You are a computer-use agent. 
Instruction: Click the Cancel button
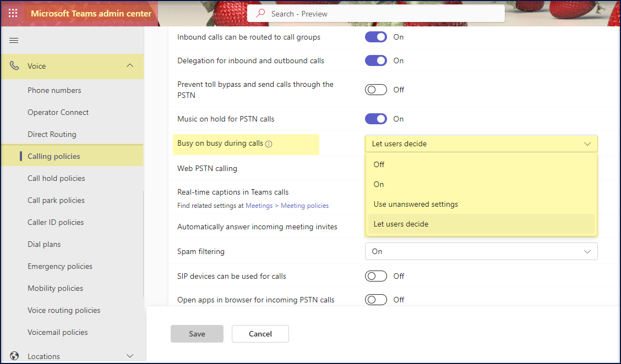click(260, 334)
